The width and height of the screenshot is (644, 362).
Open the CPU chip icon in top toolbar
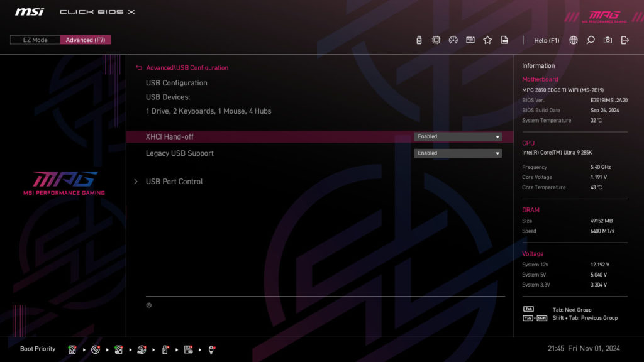(x=435, y=40)
